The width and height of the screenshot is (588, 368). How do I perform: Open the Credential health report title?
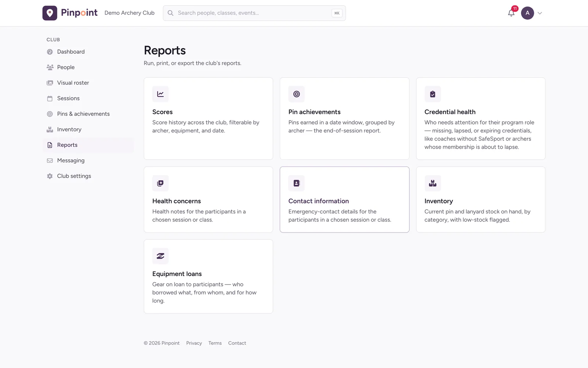tap(450, 112)
